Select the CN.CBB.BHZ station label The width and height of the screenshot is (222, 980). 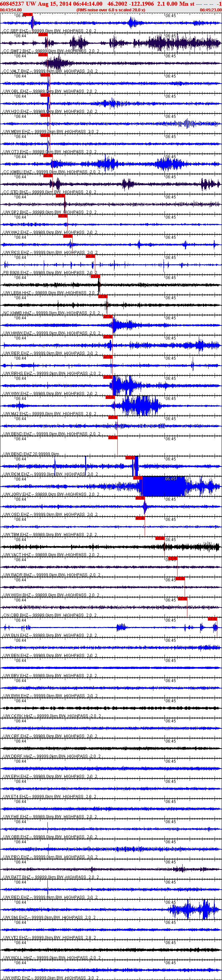tap(50, 616)
